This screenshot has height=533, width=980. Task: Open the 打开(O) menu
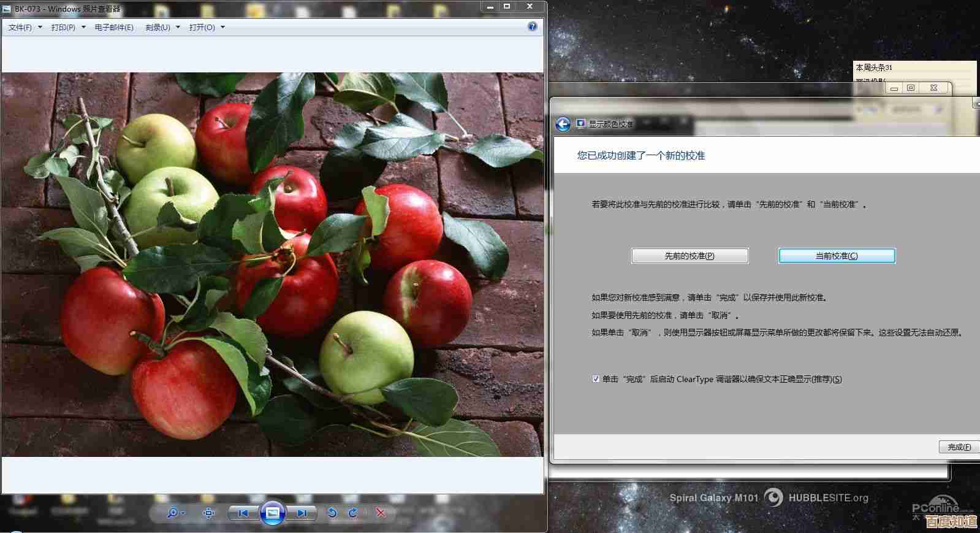point(207,28)
